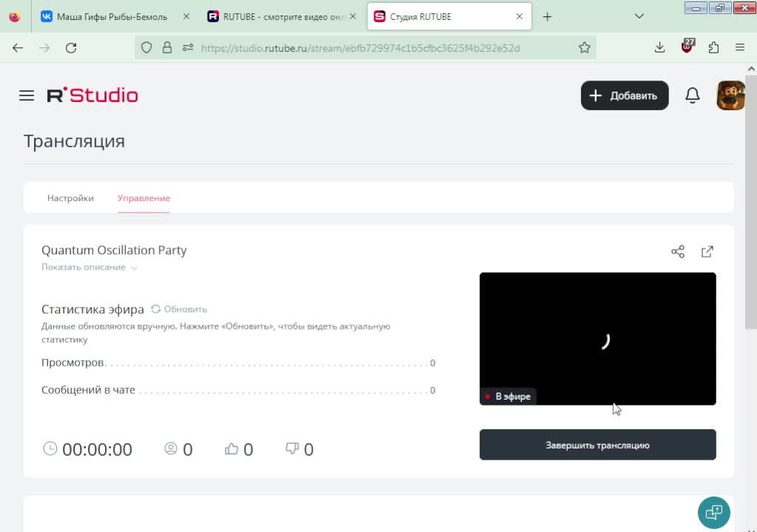757x532 pixels.
Task: Open a new browser tab
Action: point(547,17)
